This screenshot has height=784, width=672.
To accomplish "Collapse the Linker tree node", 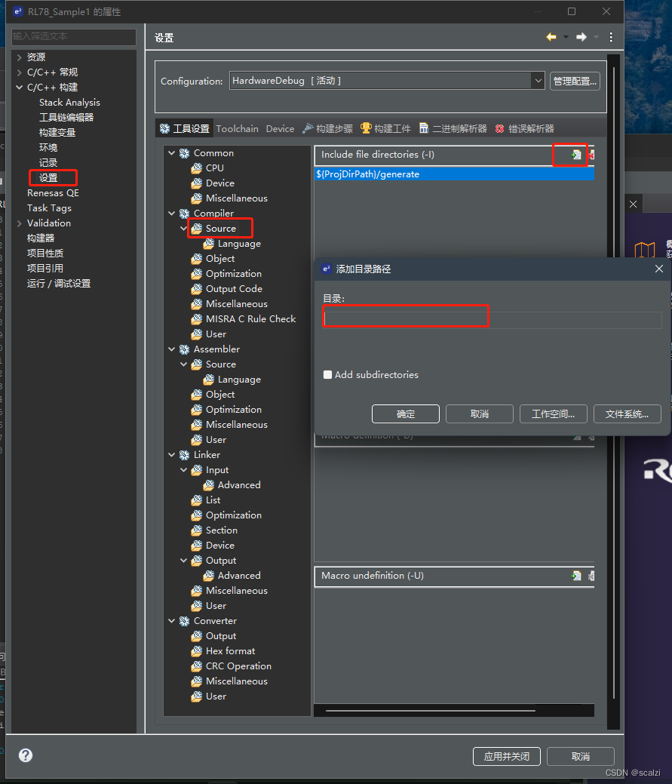I will coord(171,454).
